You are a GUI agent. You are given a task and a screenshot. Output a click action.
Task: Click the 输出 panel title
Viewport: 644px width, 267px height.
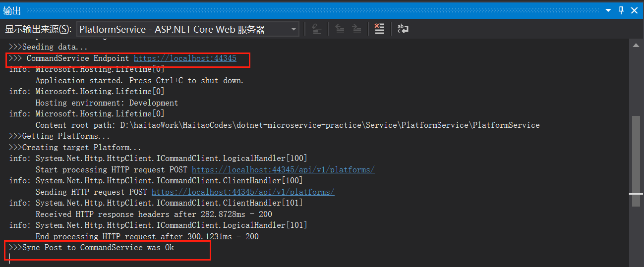click(x=12, y=10)
